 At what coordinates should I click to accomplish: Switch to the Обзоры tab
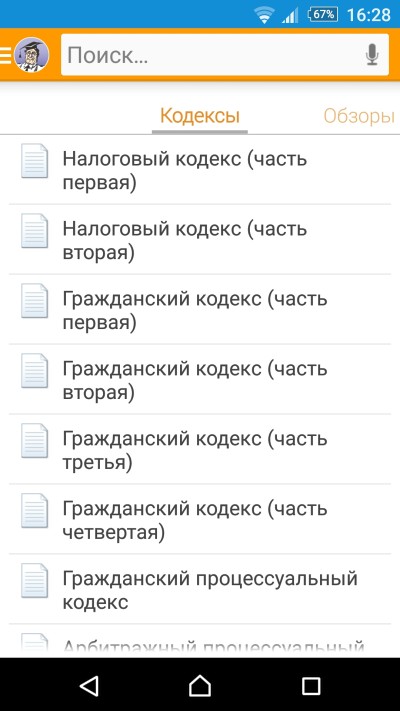[x=359, y=117]
